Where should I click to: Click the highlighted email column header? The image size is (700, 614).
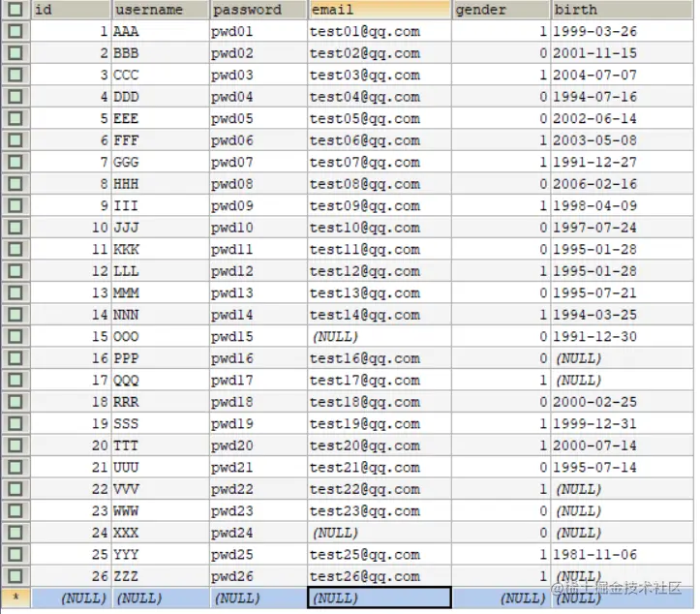(380, 10)
